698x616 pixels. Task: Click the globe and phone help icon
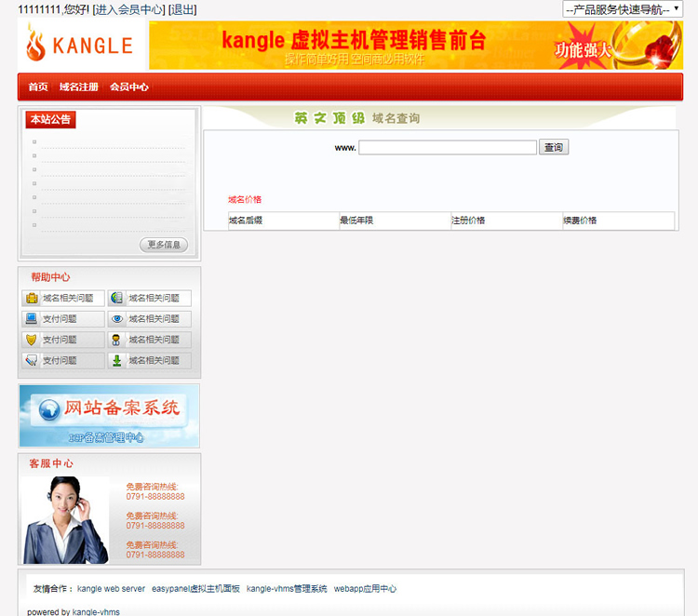click(117, 299)
